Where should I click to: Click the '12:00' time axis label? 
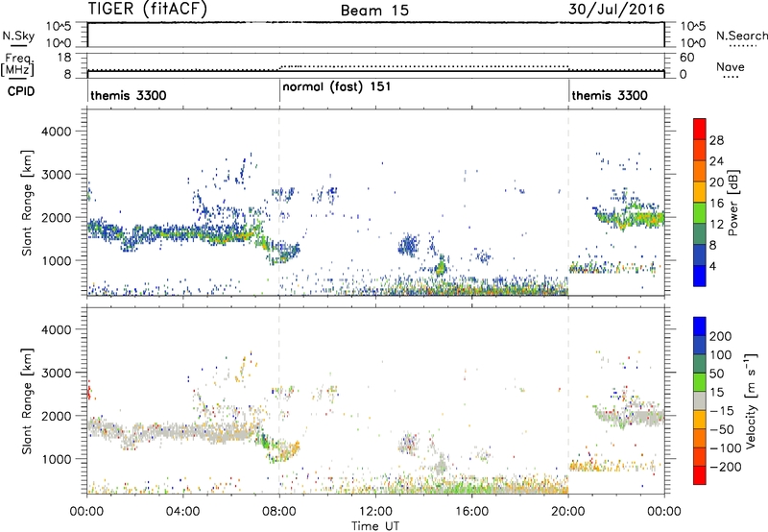pos(375,512)
